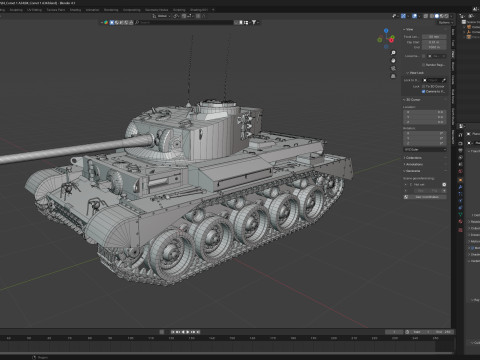Click the red X axis on navigation gizmo
The width and height of the screenshot is (480, 360).
[391, 40]
